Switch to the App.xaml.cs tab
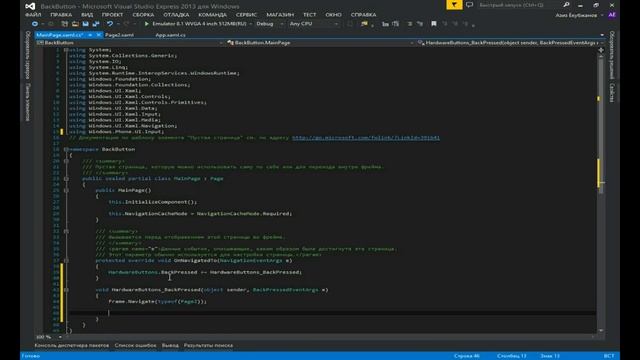 [171, 35]
